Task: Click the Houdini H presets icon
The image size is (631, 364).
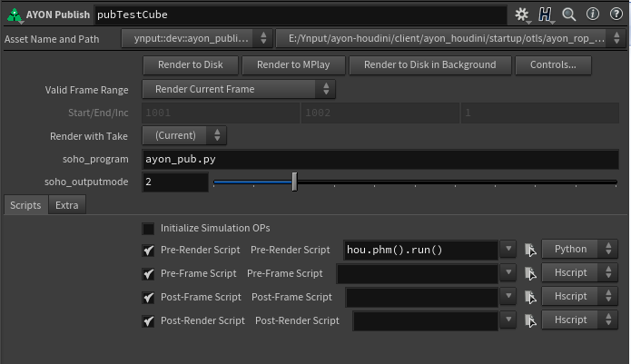Action: [x=546, y=15]
